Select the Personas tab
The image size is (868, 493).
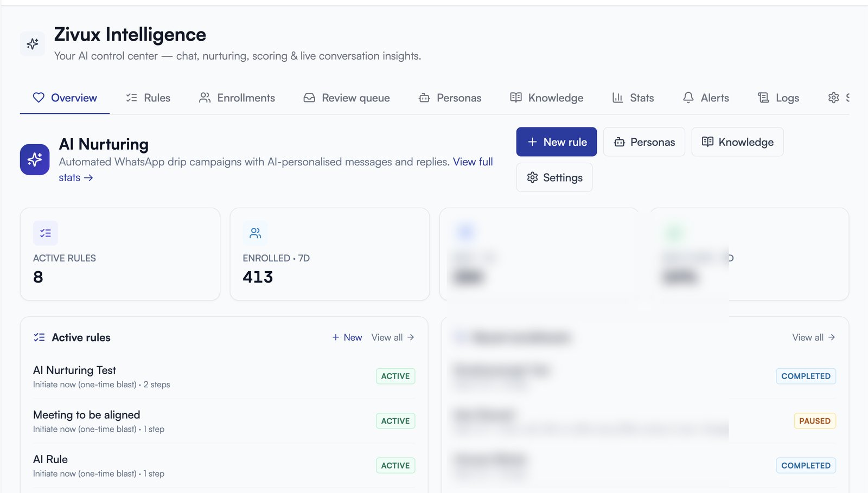click(450, 98)
